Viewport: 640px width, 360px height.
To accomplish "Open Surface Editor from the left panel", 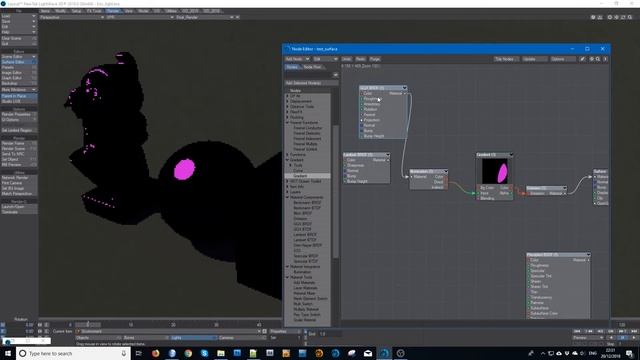I will pos(19,62).
